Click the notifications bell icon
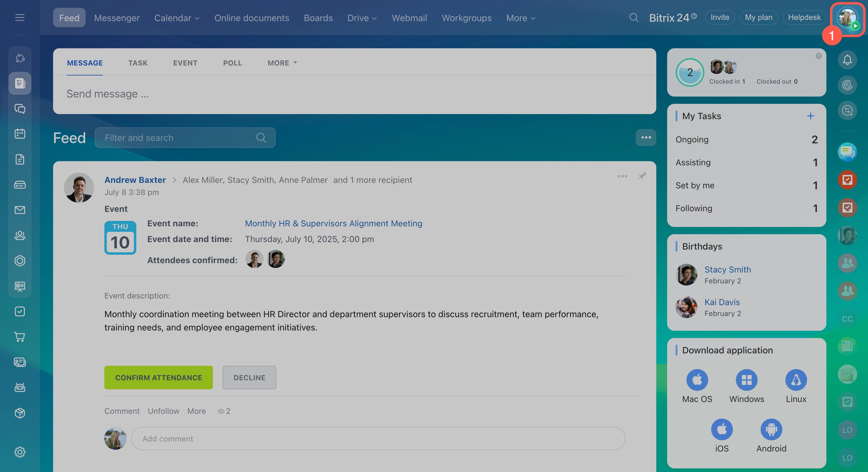The image size is (868, 472). 847,60
